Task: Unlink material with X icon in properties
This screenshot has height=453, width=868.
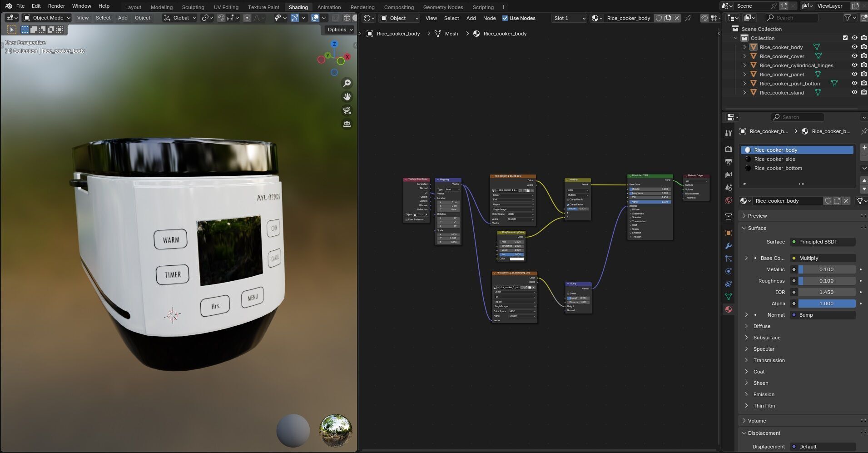Action: (846, 201)
